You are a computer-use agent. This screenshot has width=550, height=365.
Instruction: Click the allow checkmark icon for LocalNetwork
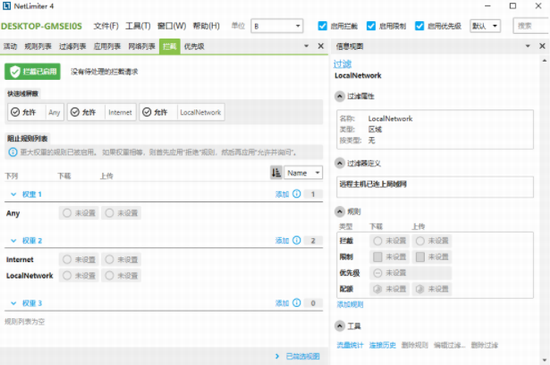[x=147, y=112]
